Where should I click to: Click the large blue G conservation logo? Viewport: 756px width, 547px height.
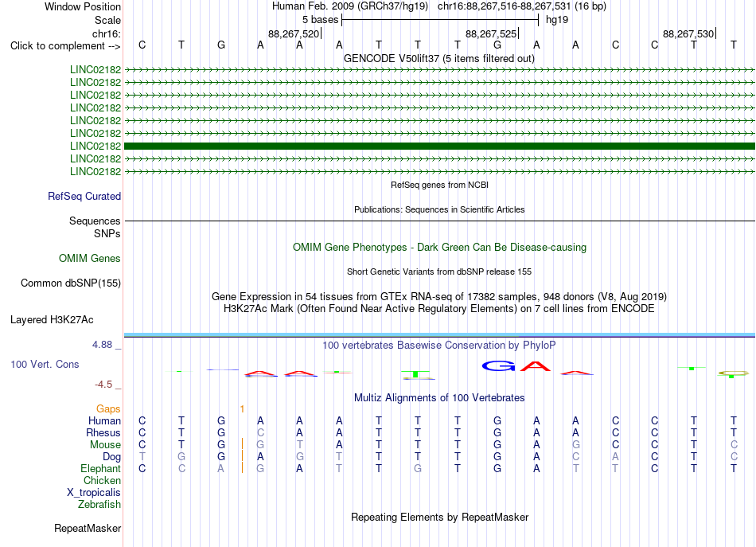point(498,366)
